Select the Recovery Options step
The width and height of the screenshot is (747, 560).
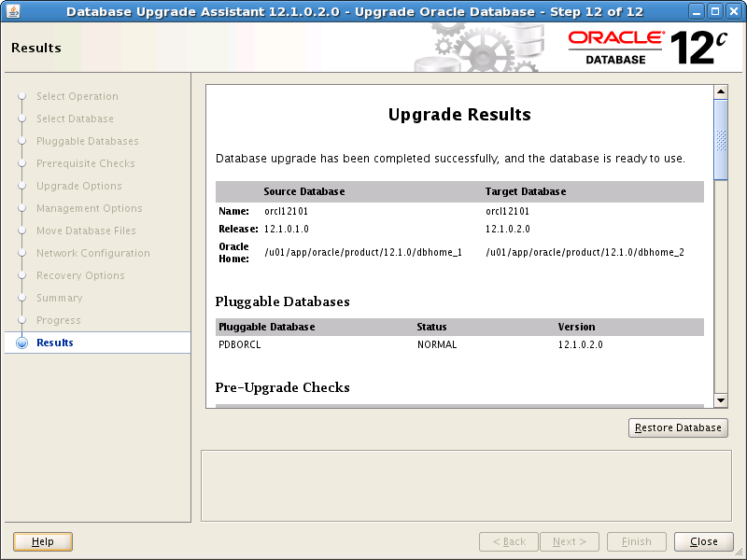(80, 275)
